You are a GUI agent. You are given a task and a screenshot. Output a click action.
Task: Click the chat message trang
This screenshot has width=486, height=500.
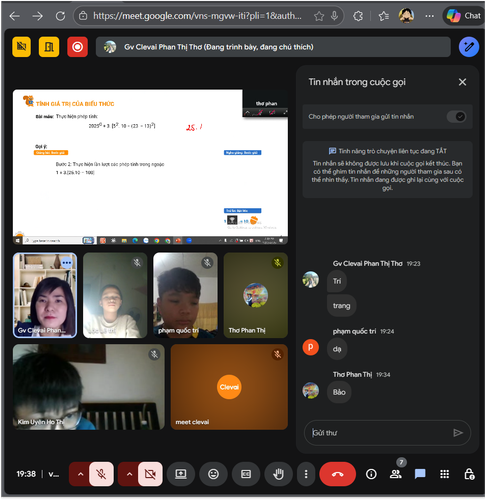[342, 306]
